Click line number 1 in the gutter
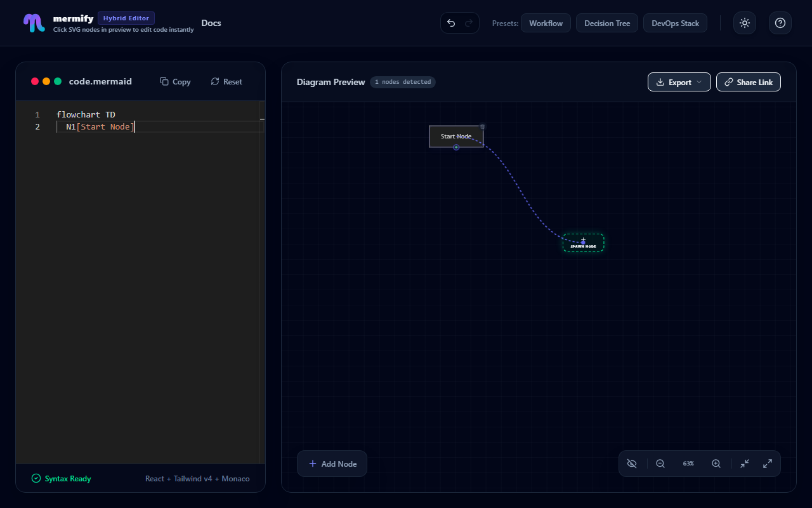The width and height of the screenshot is (812, 508). (37, 115)
